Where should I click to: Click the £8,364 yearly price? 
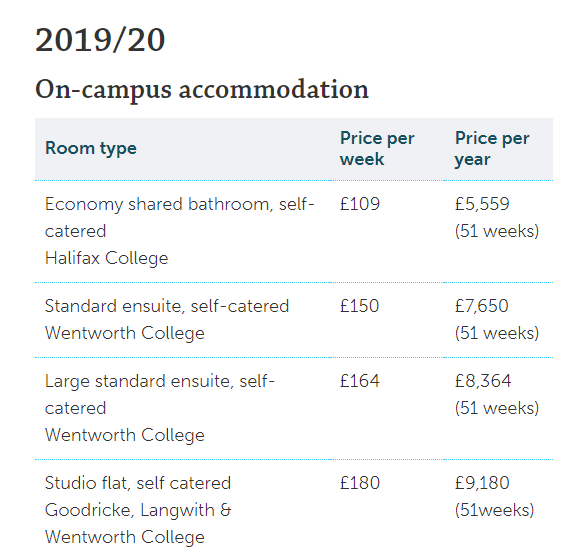(x=483, y=381)
